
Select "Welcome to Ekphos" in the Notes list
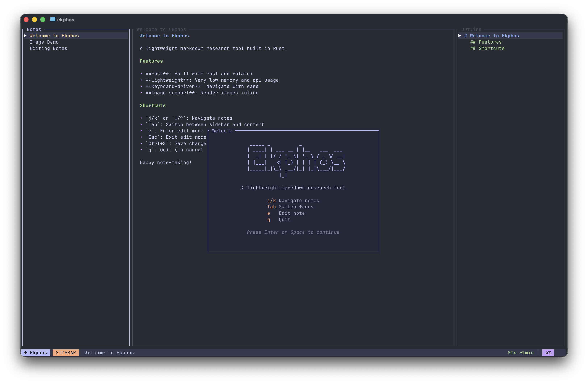point(54,36)
